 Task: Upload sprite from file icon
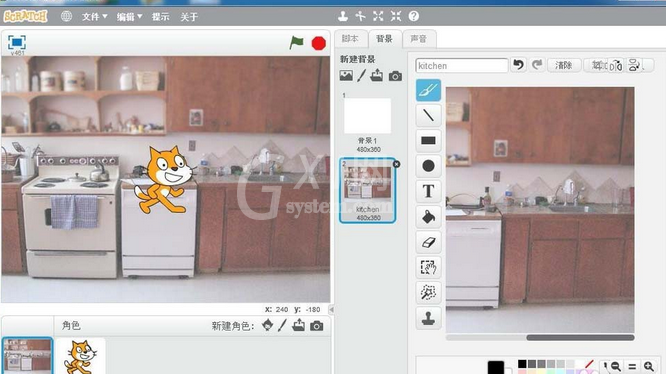(x=298, y=325)
